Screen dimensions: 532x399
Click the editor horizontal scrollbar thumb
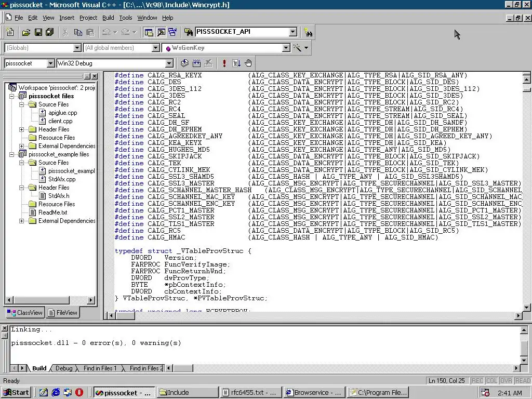126,315
